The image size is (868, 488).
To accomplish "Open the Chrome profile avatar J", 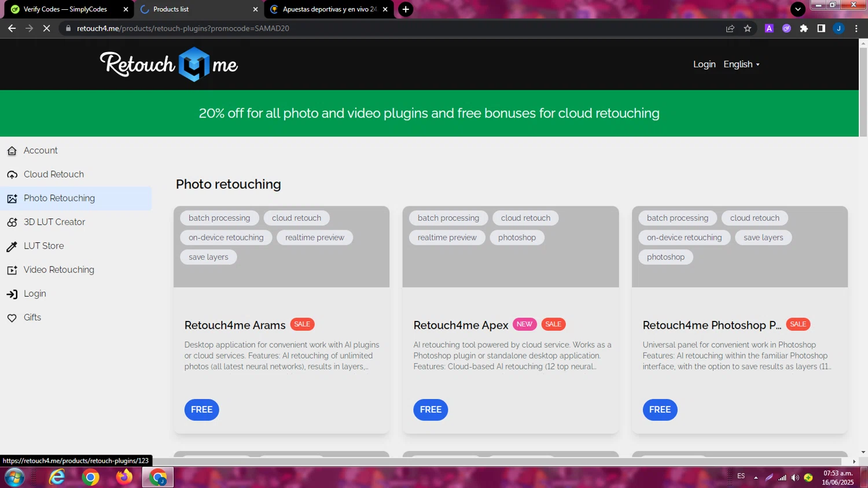I will point(838,28).
